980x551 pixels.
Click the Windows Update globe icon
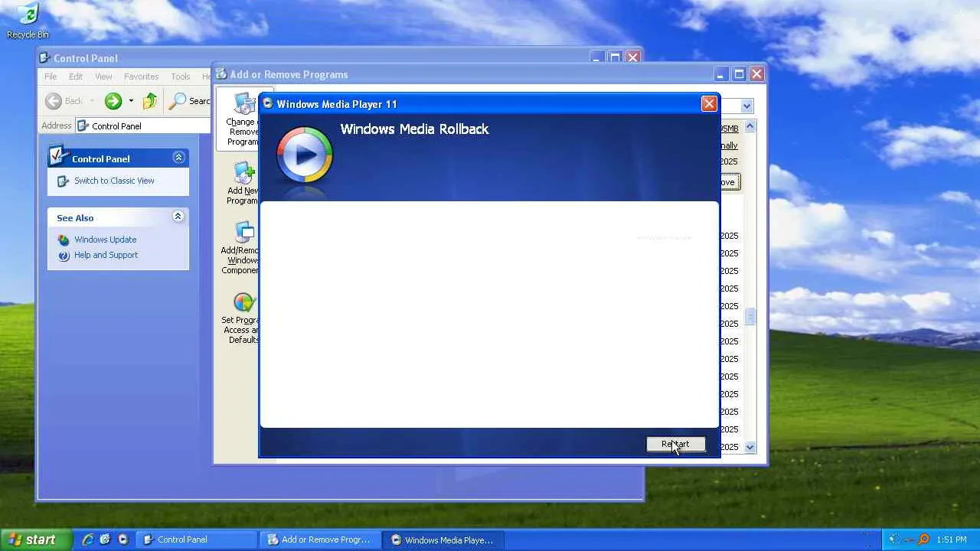click(x=64, y=240)
